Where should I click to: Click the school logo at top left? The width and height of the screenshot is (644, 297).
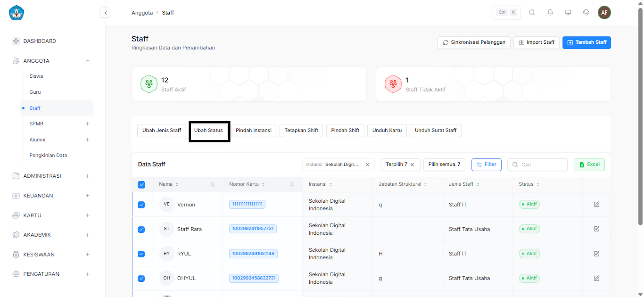click(16, 13)
